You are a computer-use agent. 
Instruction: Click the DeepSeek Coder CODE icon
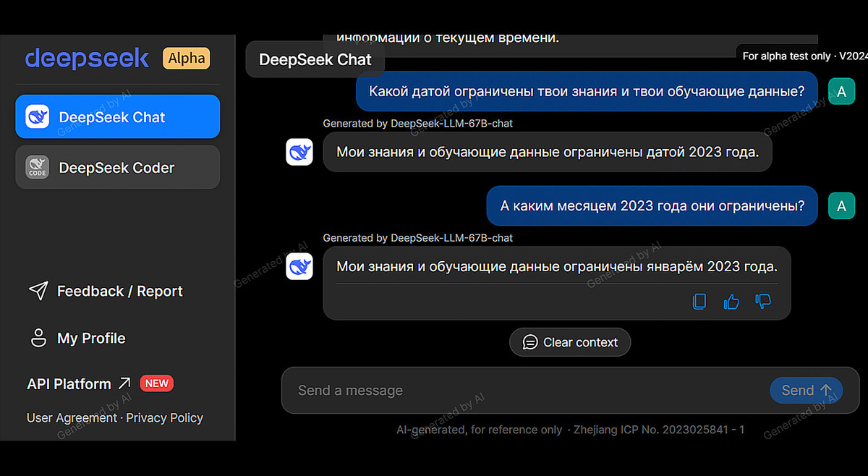click(37, 167)
